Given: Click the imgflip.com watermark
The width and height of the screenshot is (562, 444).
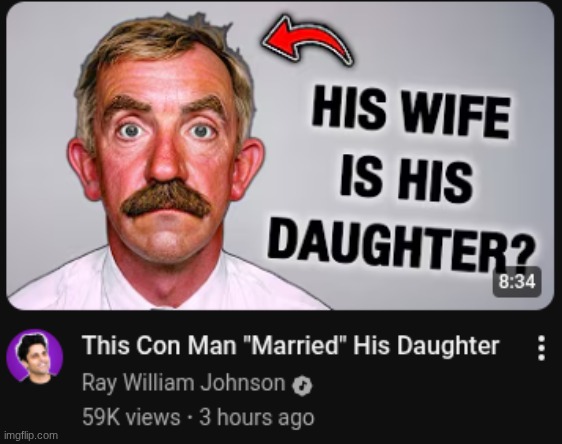Looking at the screenshot, I should (x=30, y=435).
